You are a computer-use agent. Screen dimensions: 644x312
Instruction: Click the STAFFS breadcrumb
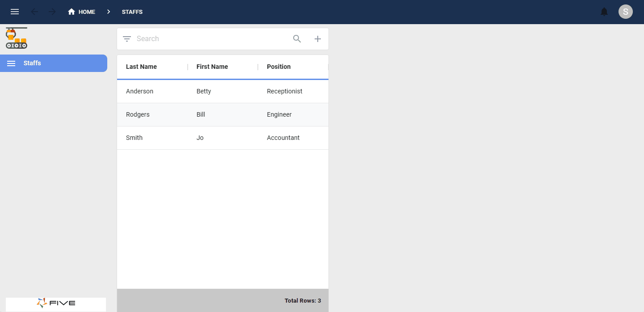click(132, 12)
